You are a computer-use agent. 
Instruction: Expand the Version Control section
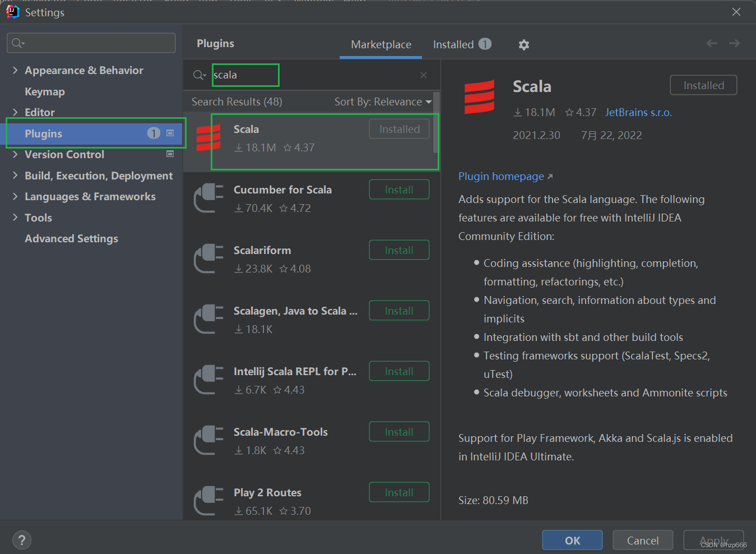(x=15, y=154)
